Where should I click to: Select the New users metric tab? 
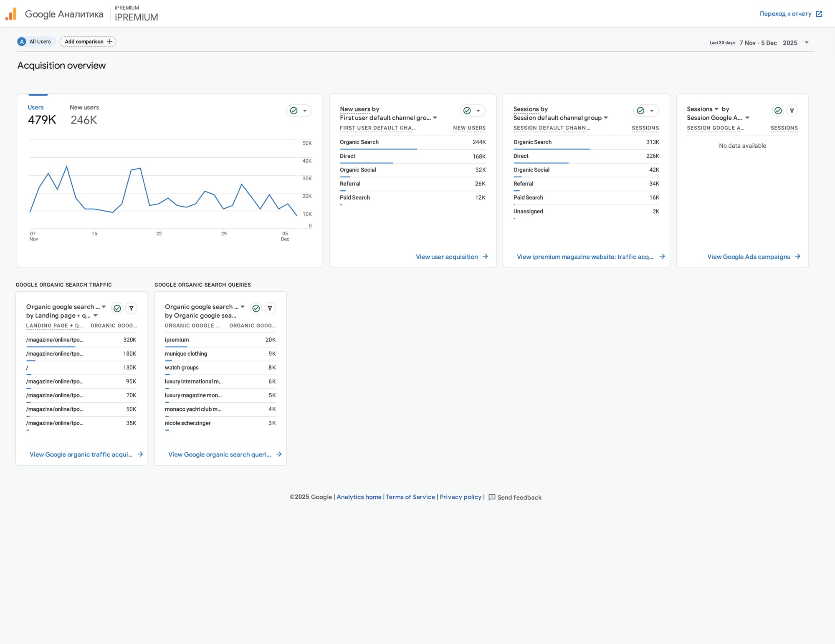(84, 114)
